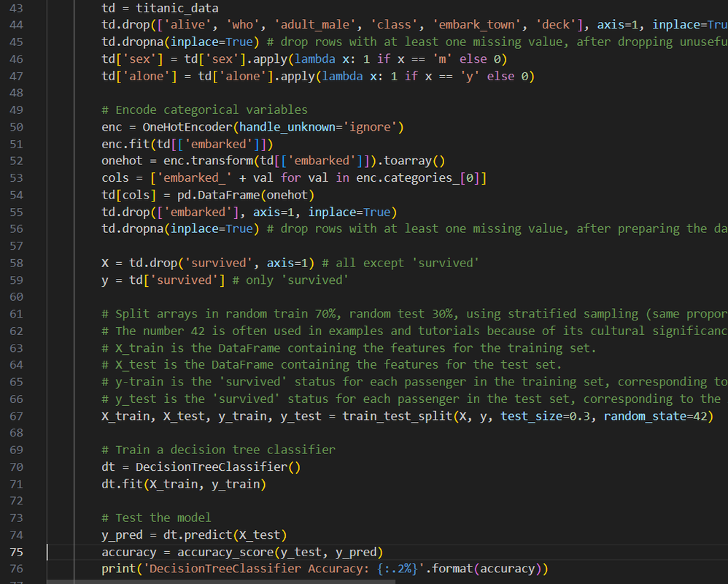Click 'handle_unknown' parameter on line 50
The width and height of the screenshot is (728, 584).
tap(287, 127)
